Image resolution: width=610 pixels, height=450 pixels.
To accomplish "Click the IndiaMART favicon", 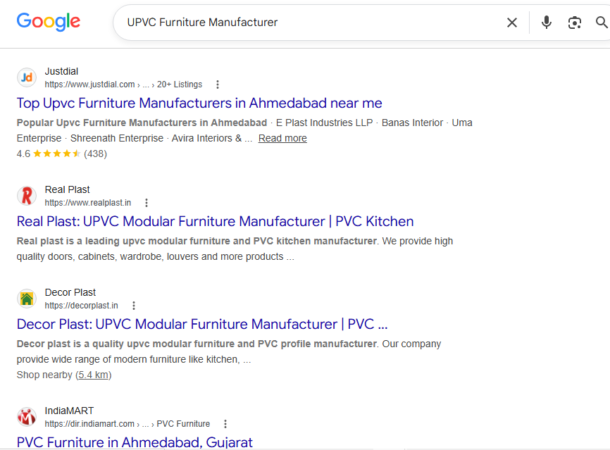I will (x=26, y=417).
